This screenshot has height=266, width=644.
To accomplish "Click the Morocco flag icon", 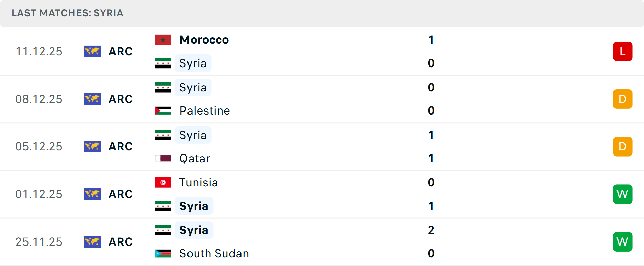I will 163,39.
